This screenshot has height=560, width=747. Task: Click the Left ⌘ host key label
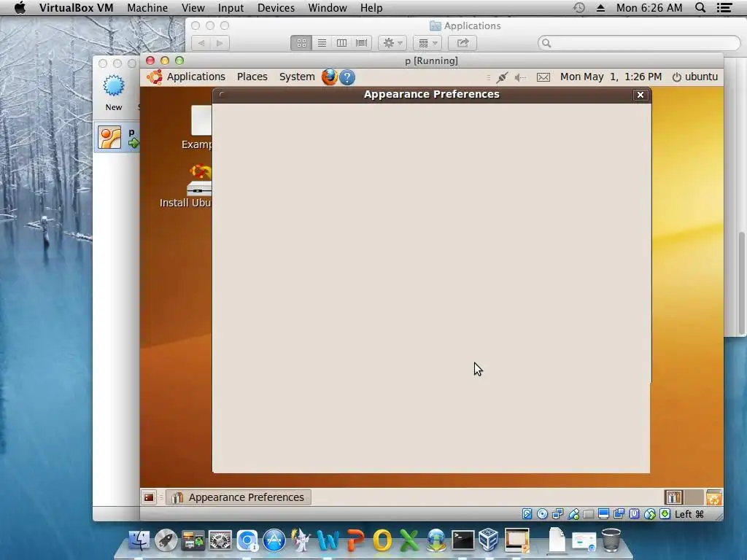point(689,514)
